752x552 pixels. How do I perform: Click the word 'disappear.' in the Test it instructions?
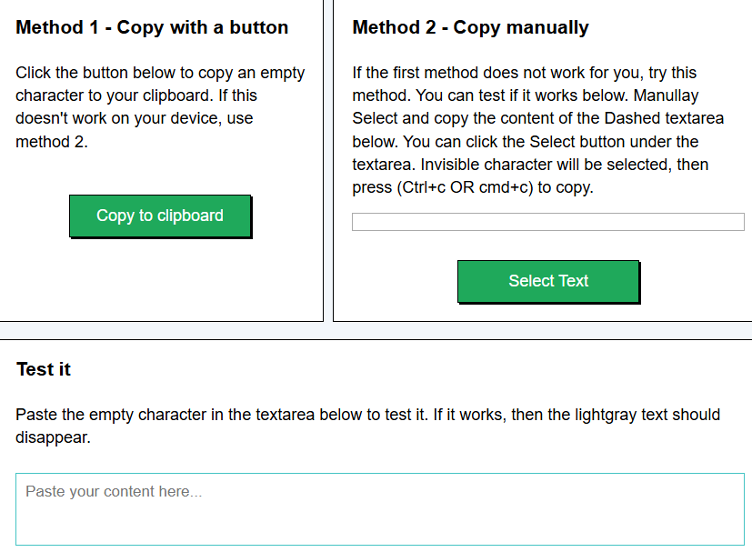tap(53, 437)
